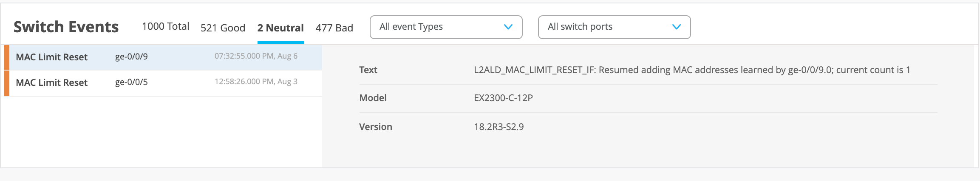This screenshot has height=181, width=980.
Task: Click the All switch ports chevron arrow
Action: 677,27
